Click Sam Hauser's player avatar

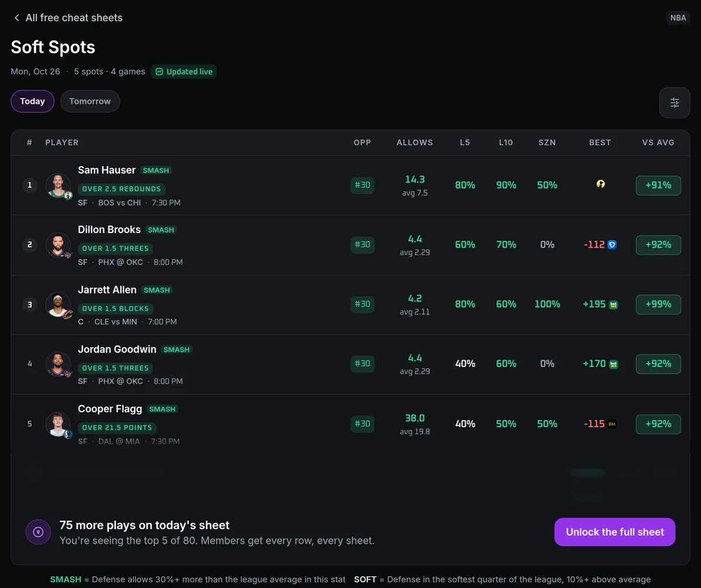[x=58, y=185]
